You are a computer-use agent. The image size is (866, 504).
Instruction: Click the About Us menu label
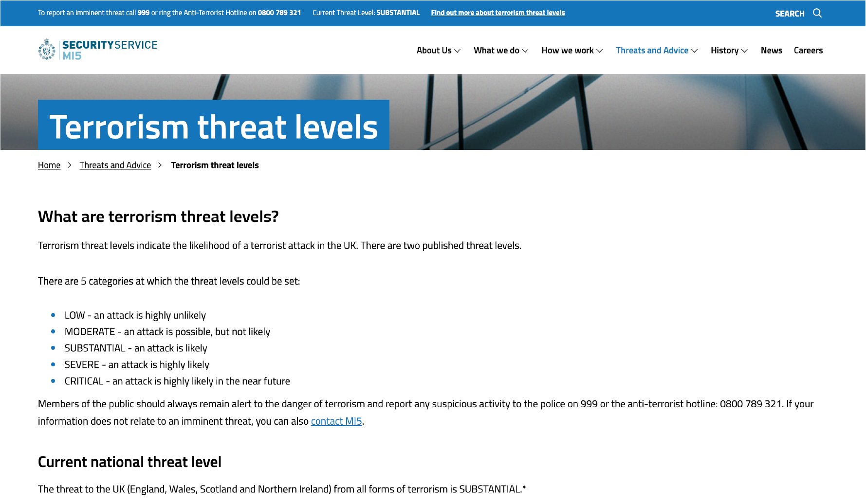tap(434, 50)
